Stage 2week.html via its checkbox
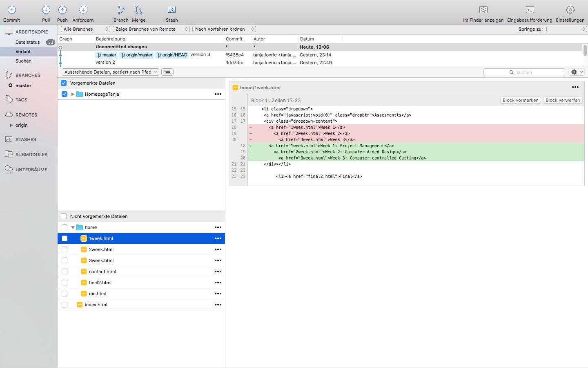This screenshot has height=368, width=588. 65,249
